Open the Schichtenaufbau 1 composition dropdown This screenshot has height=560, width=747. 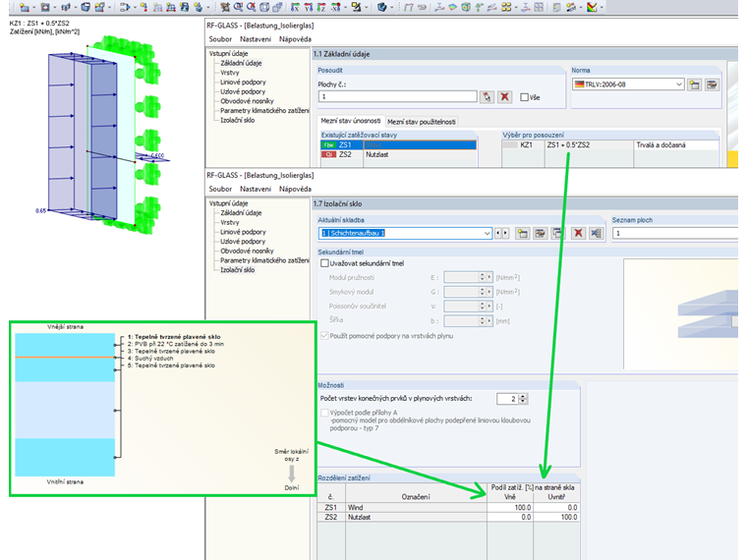coord(487,234)
